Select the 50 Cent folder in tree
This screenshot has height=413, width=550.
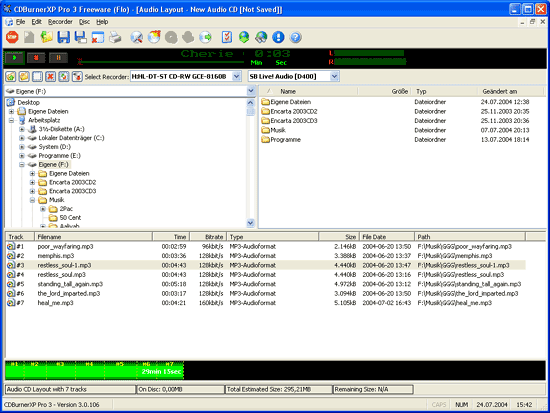coord(70,218)
